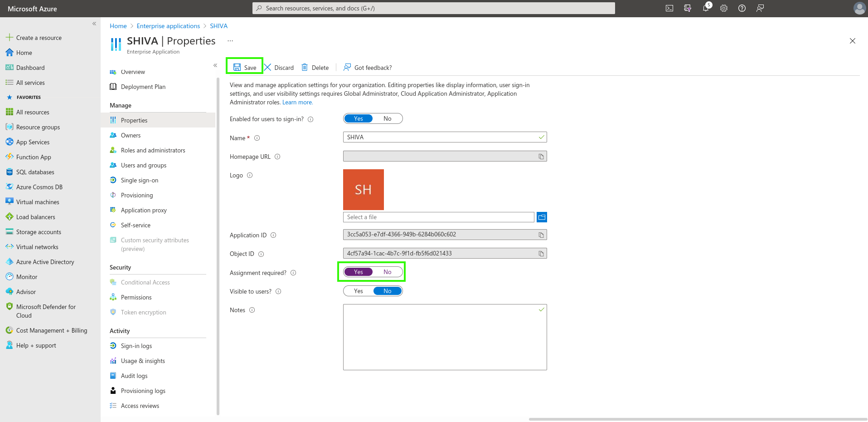Click the help question mark icon

(742, 8)
